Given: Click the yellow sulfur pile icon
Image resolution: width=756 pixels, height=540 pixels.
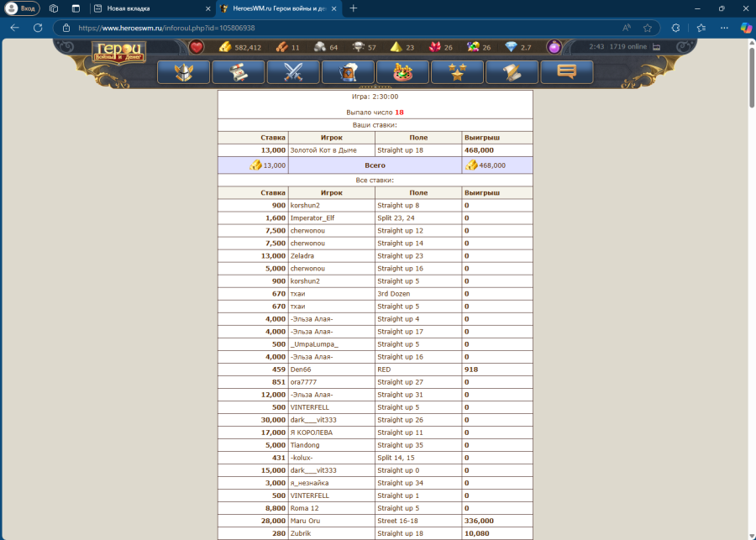Looking at the screenshot, I should coord(396,47).
